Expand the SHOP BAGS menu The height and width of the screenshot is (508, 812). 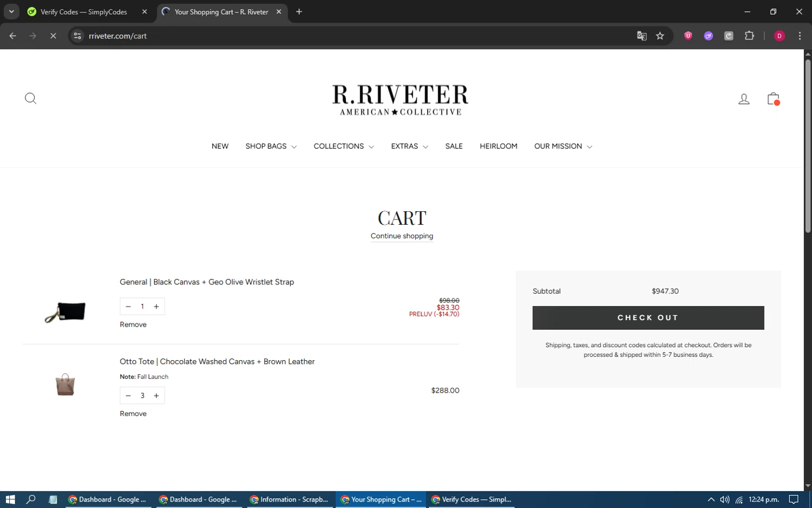(271, 146)
